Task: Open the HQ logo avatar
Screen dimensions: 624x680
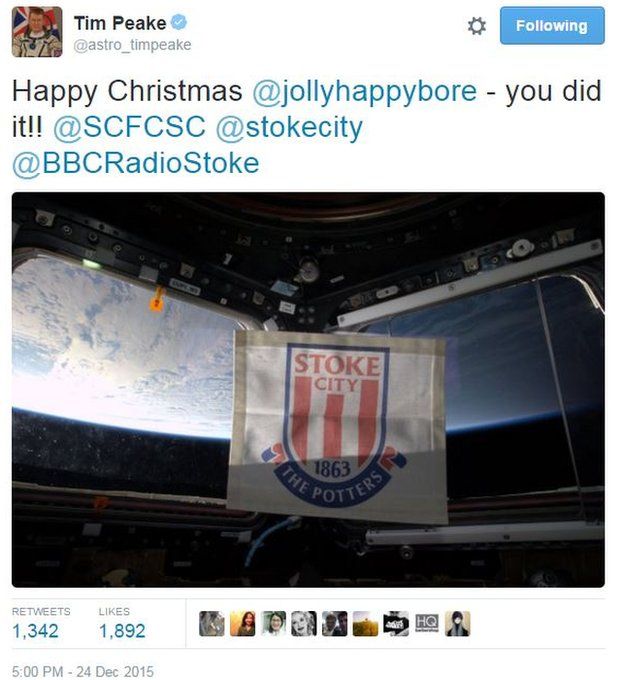Action: (x=427, y=623)
